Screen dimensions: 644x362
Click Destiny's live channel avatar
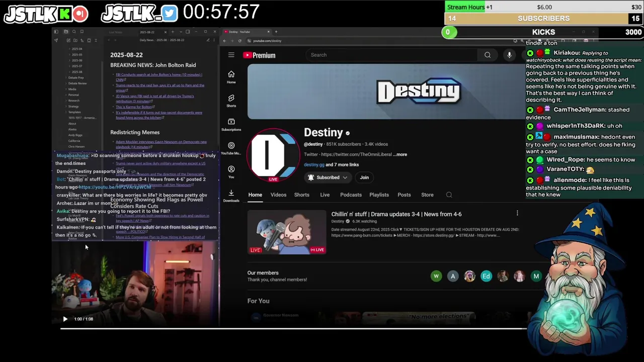pyautogui.click(x=273, y=155)
